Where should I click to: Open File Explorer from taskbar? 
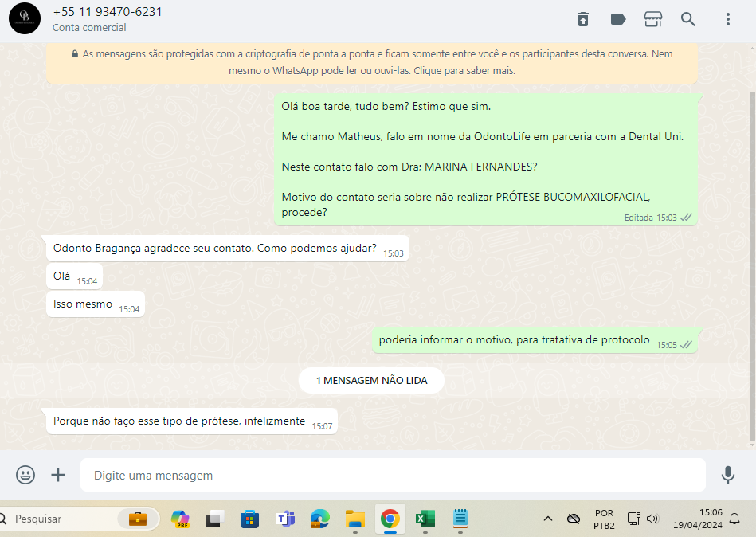354,519
